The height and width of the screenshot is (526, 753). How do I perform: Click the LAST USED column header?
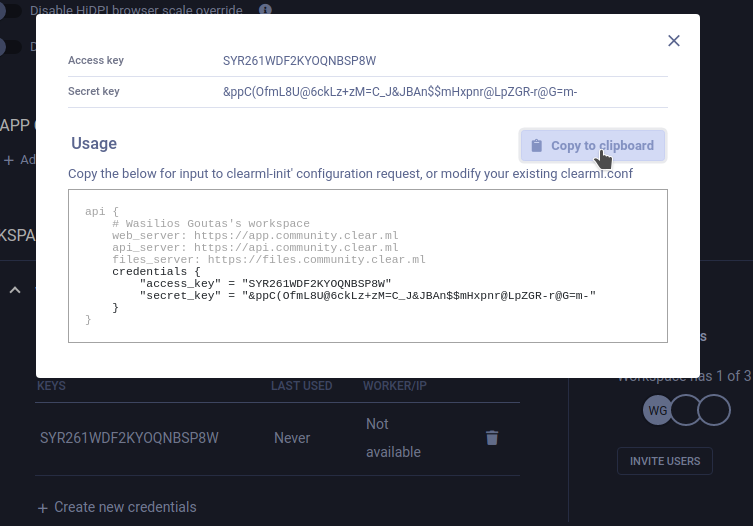pyautogui.click(x=302, y=386)
